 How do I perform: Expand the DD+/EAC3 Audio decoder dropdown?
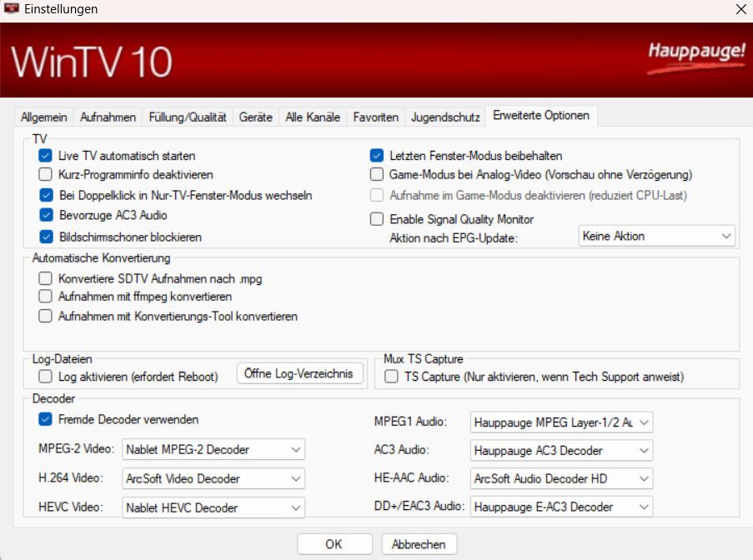point(561,507)
